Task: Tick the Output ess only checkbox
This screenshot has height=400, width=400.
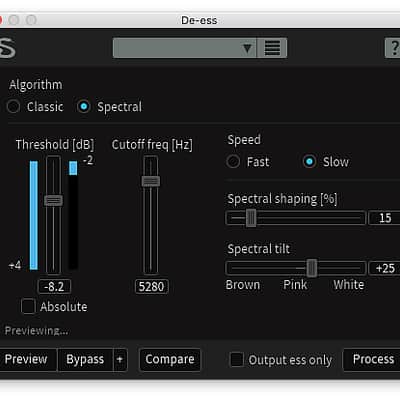Action: pos(237,360)
